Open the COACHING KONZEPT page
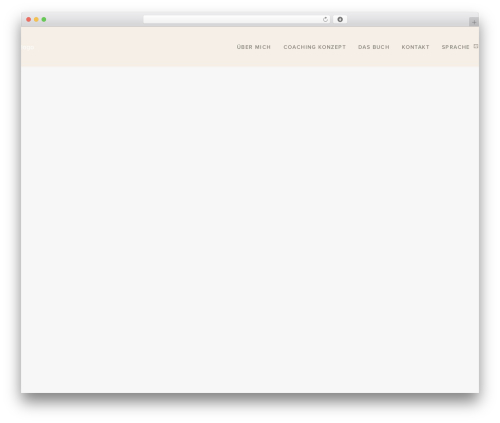 (314, 47)
